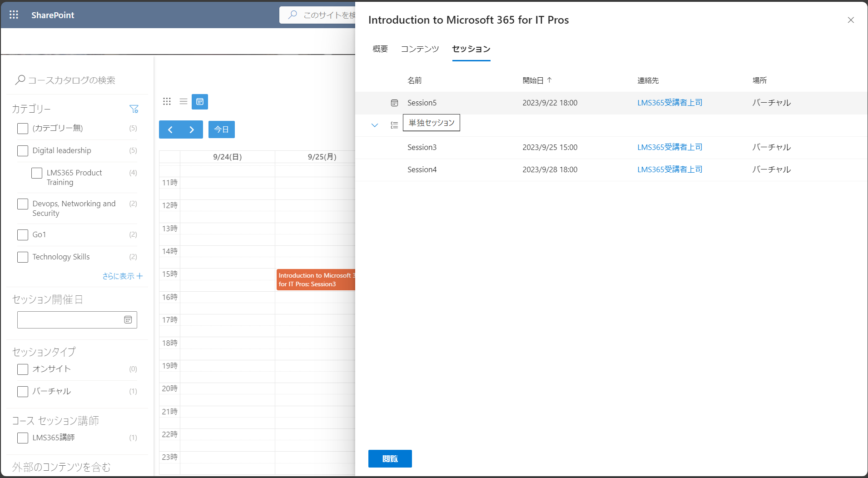This screenshot has height=478, width=868.
Task: Select the Session4 row name
Action: pyautogui.click(x=422, y=169)
